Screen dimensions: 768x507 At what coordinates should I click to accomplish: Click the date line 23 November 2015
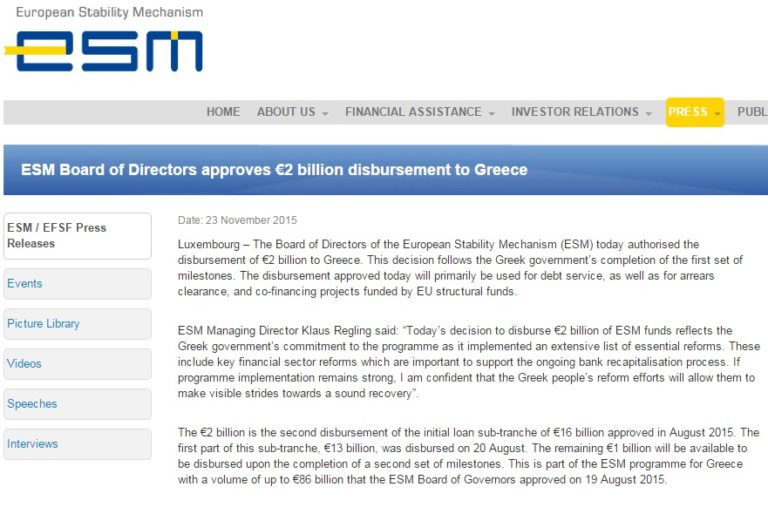click(237, 220)
